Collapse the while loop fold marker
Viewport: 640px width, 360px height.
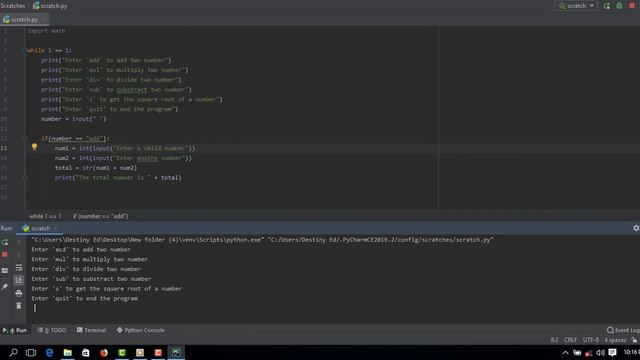tap(24, 50)
